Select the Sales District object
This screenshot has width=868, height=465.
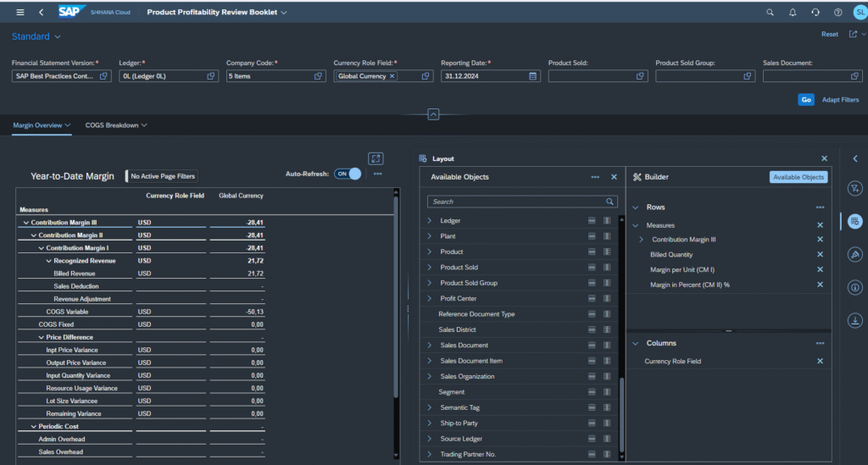click(457, 329)
